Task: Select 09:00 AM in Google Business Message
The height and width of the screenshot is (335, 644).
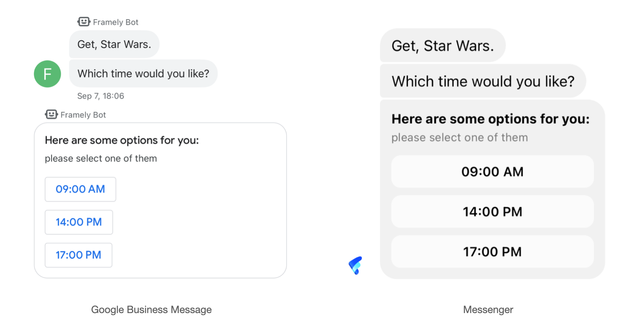Action: 80,189
